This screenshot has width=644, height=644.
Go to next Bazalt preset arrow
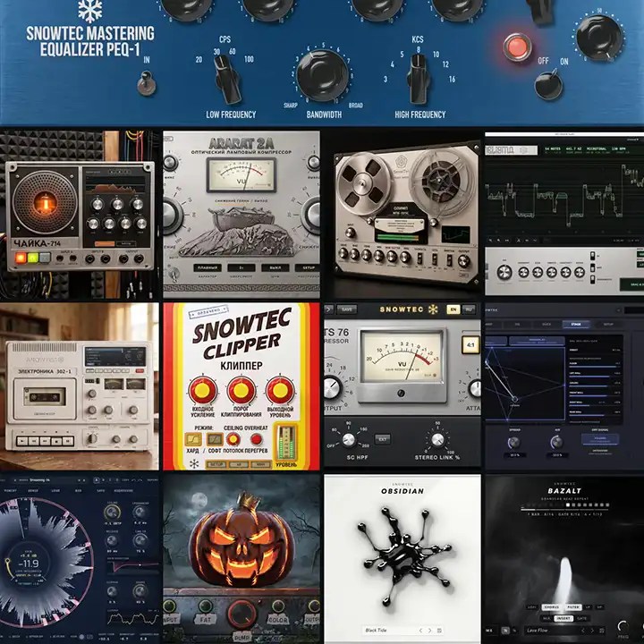click(592, 630)
